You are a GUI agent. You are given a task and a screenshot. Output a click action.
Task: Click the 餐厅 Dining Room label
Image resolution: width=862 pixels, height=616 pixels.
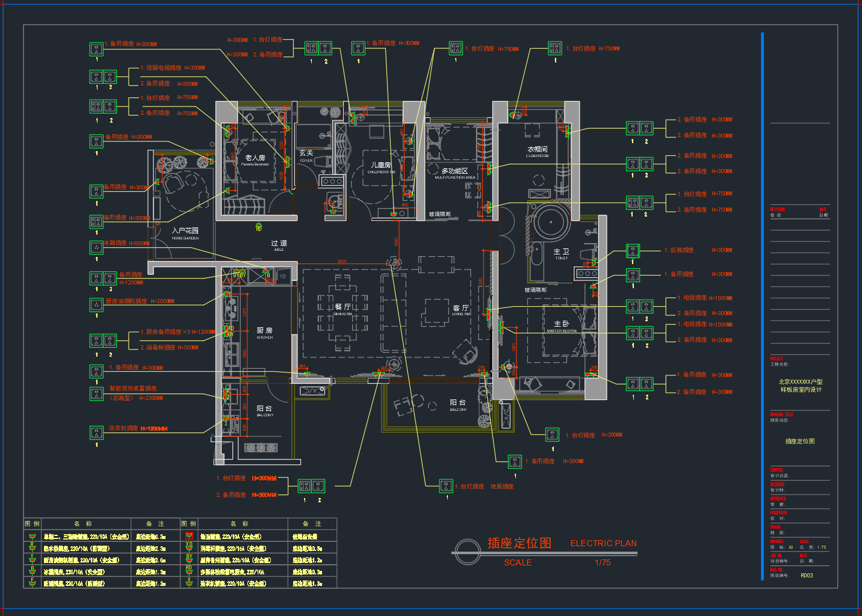[343, 309]
